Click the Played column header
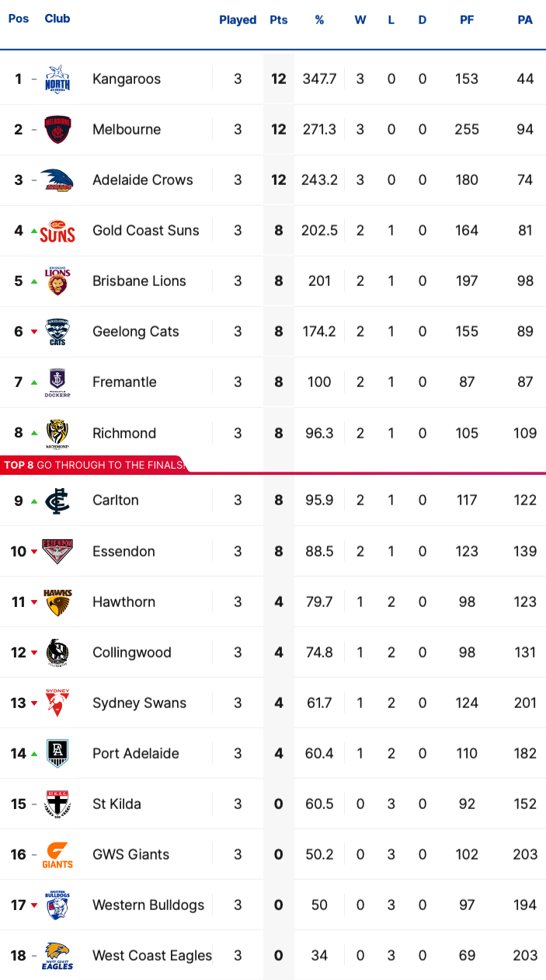546x980 pixels. (238, 20)
